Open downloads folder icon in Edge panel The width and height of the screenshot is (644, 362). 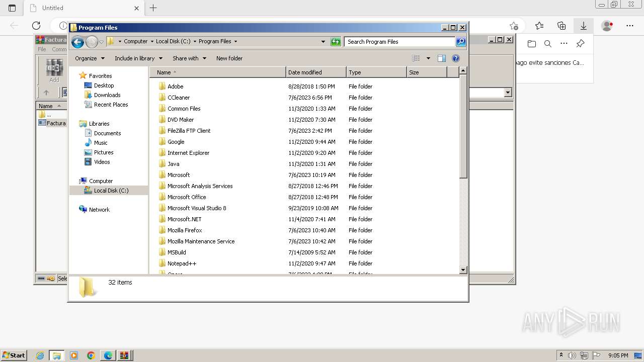point(532,44)
